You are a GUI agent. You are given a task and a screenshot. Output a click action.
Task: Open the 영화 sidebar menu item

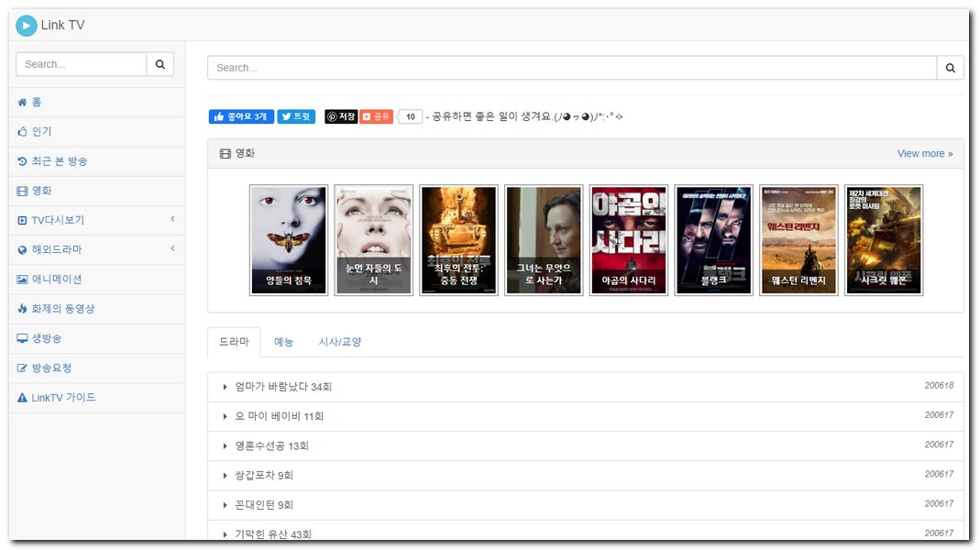[x=97, y=191]
